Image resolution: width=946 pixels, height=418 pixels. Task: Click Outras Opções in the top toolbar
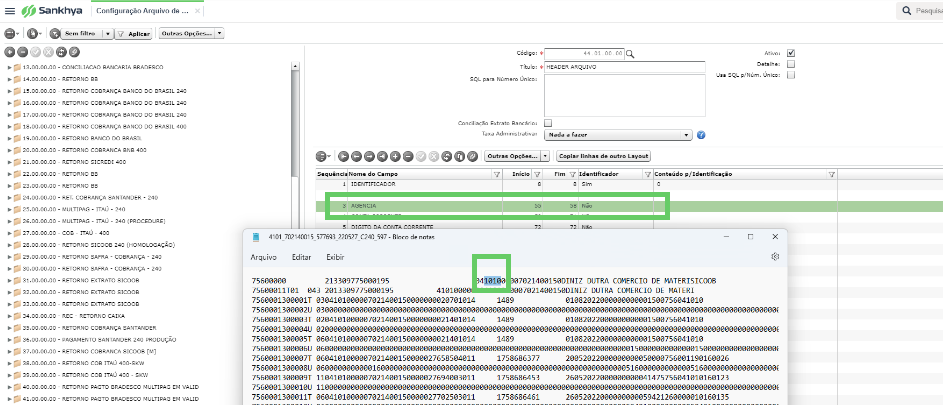(186, 34)
